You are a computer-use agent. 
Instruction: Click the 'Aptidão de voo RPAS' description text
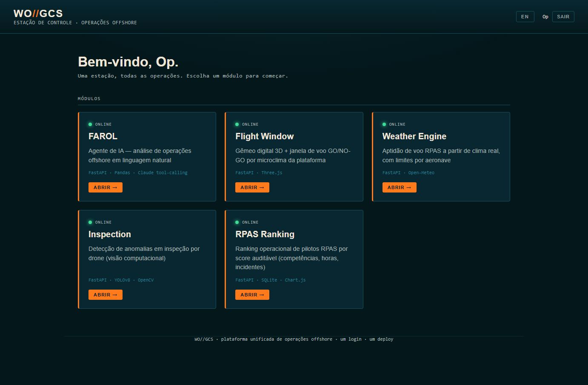441,155
